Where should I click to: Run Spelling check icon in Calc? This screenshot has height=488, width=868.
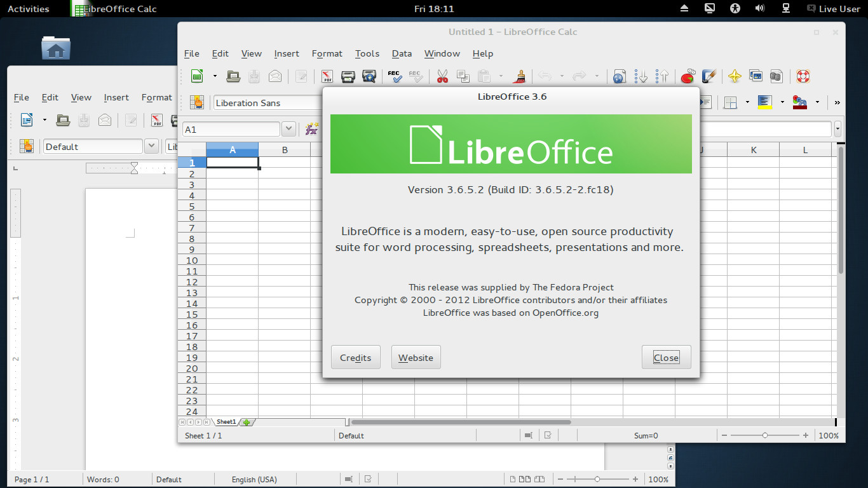[x=395, y=76]
